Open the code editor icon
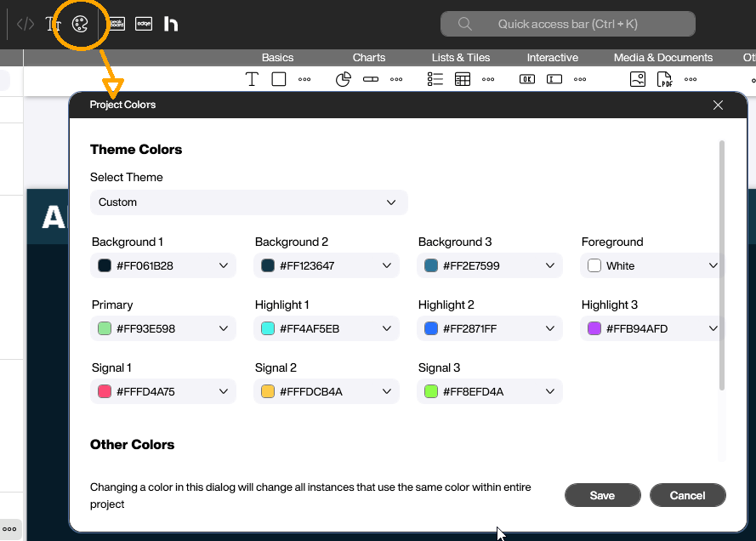756x541 pixels. point(25,24)
